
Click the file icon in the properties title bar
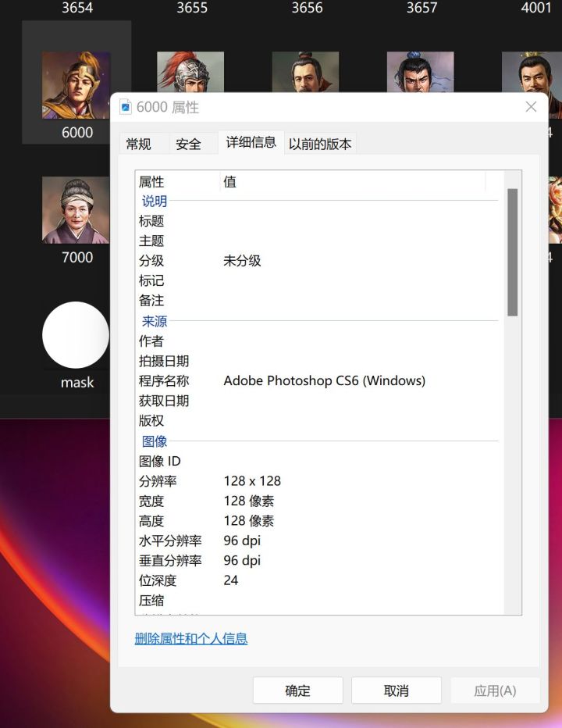126,107
